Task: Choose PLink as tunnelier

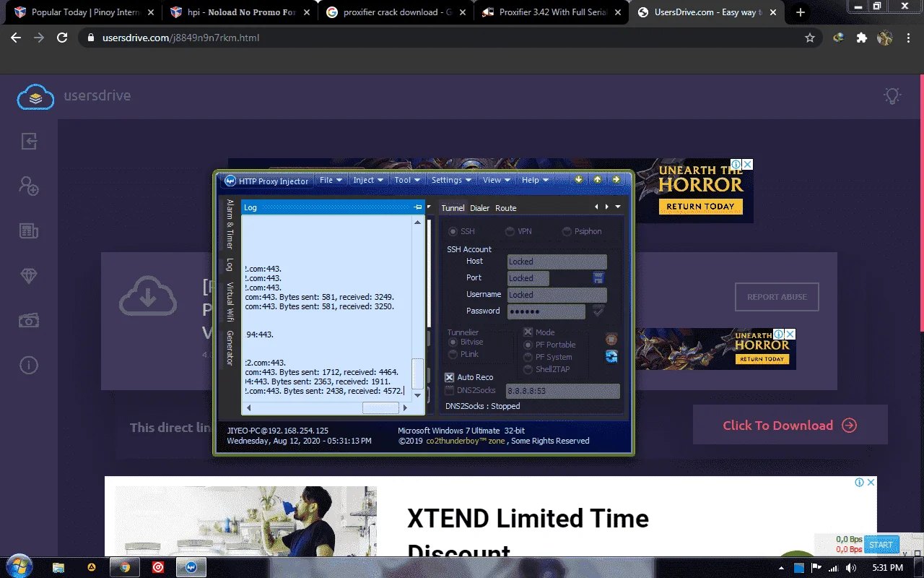Action: click(x=453, y=354)
